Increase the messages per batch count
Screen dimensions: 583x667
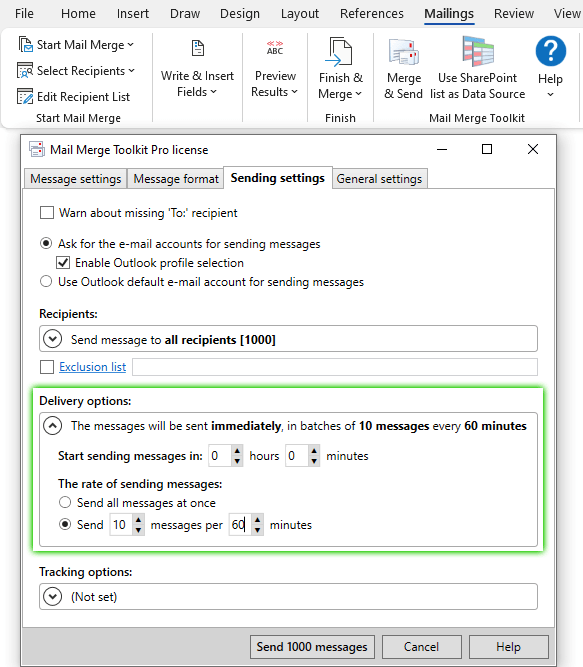pos(138,520)
